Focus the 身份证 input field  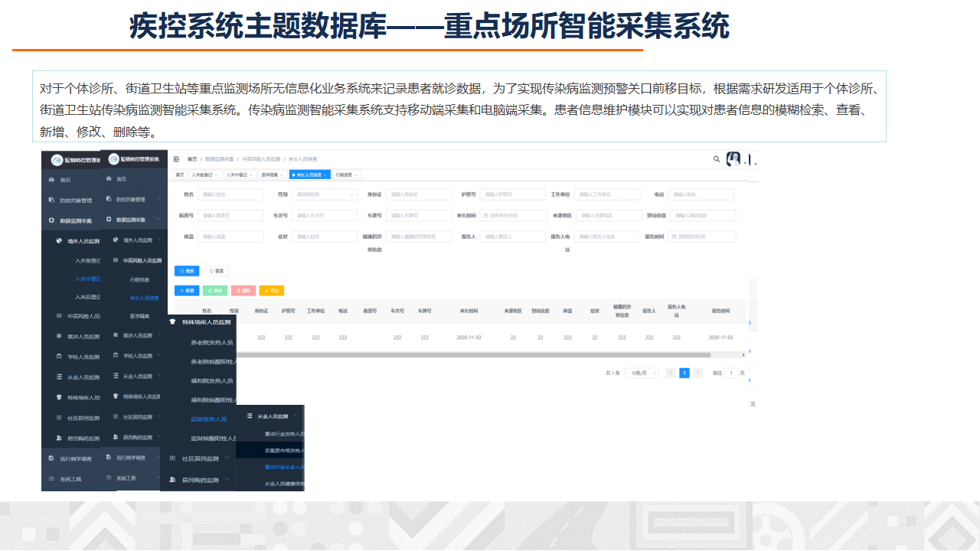click(418, 194)
